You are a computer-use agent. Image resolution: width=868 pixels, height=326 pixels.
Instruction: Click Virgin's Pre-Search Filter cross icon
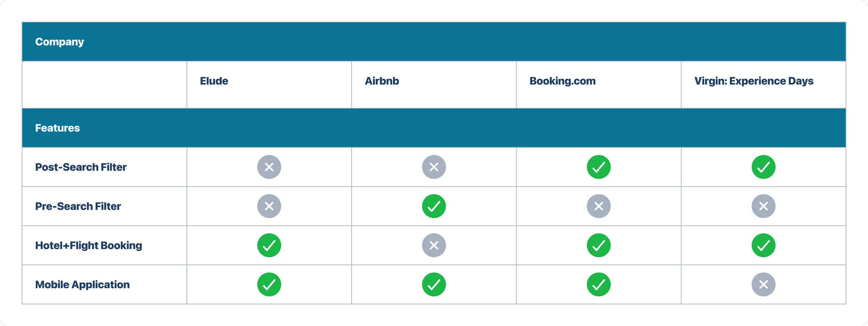763,206
